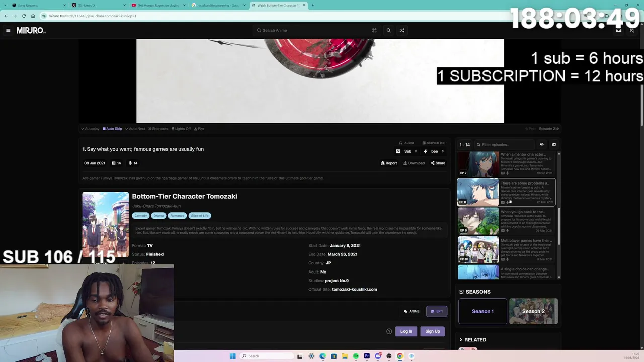Open Spotify from the taskbar
Screen dimensions: 644x362
point(356,356)
